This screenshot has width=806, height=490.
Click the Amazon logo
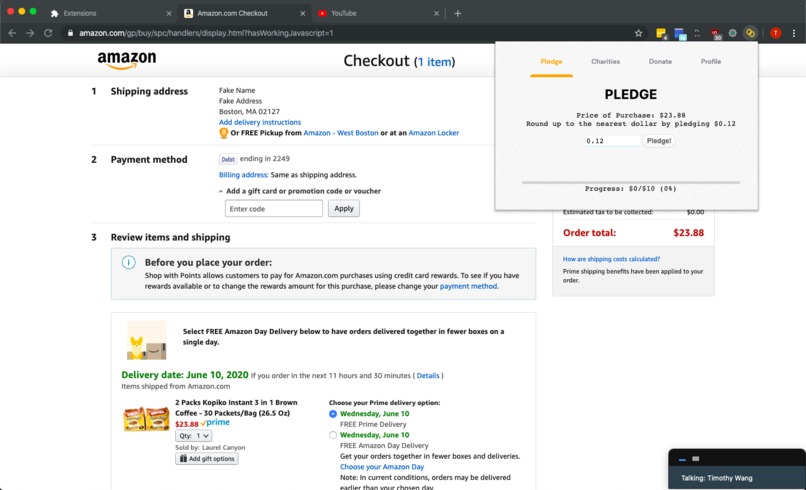tap(126, 60)
